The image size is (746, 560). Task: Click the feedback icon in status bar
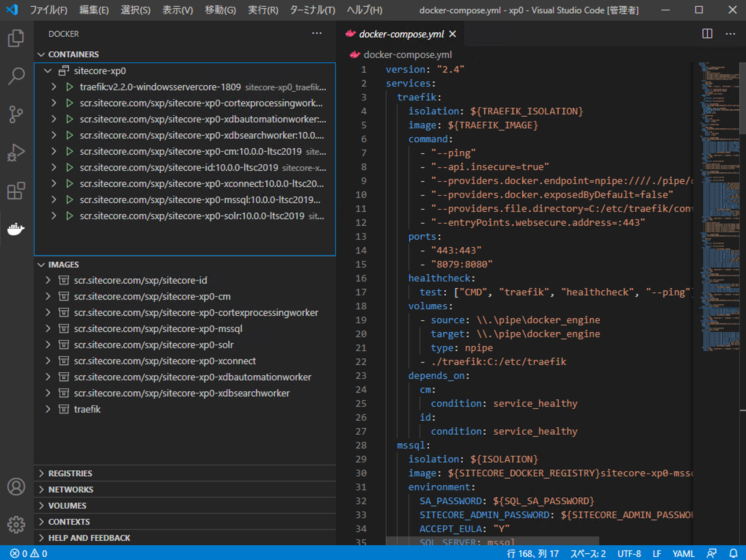click(x=711, y=553)
